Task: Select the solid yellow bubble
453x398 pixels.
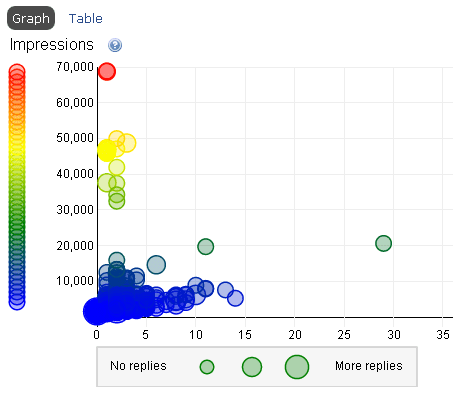Action: 107,150
